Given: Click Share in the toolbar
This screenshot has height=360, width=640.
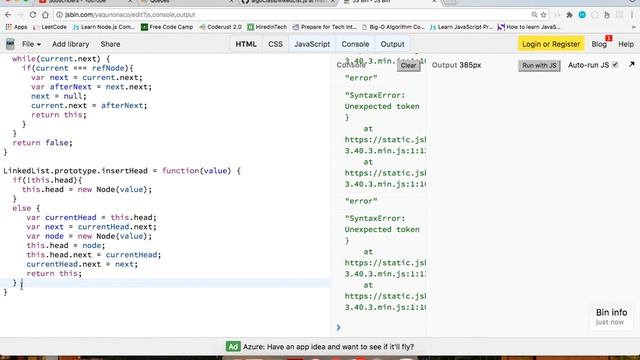Looking at the screenshot, I should coord(110,44).
